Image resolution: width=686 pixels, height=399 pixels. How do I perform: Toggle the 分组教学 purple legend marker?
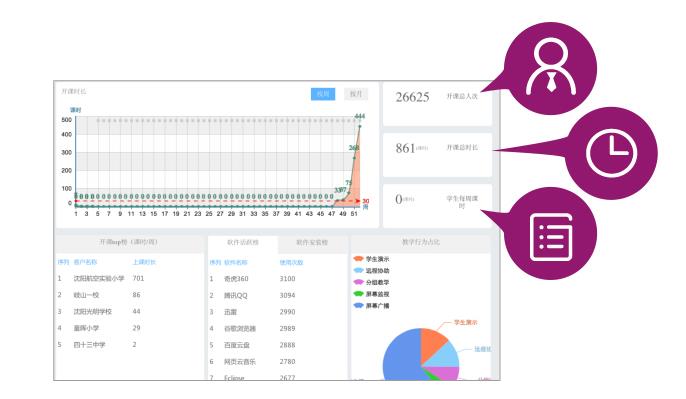tap(359, 282)
